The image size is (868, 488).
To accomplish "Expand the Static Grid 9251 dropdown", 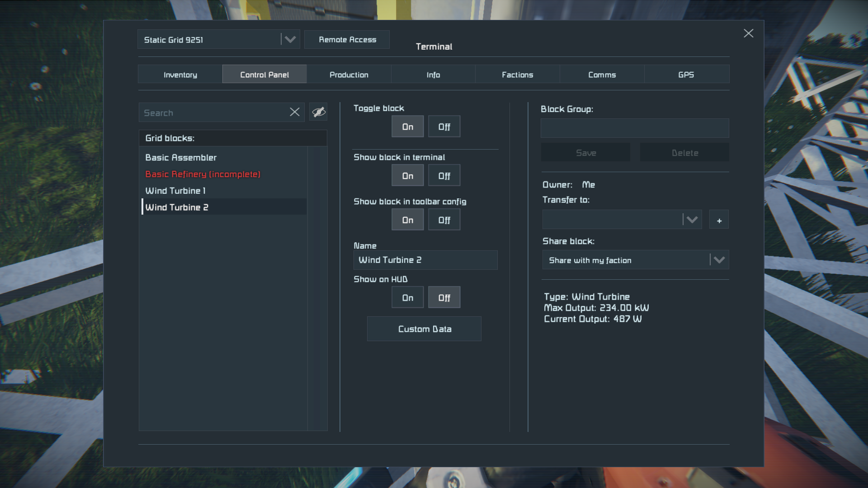I will click(290, 40).
